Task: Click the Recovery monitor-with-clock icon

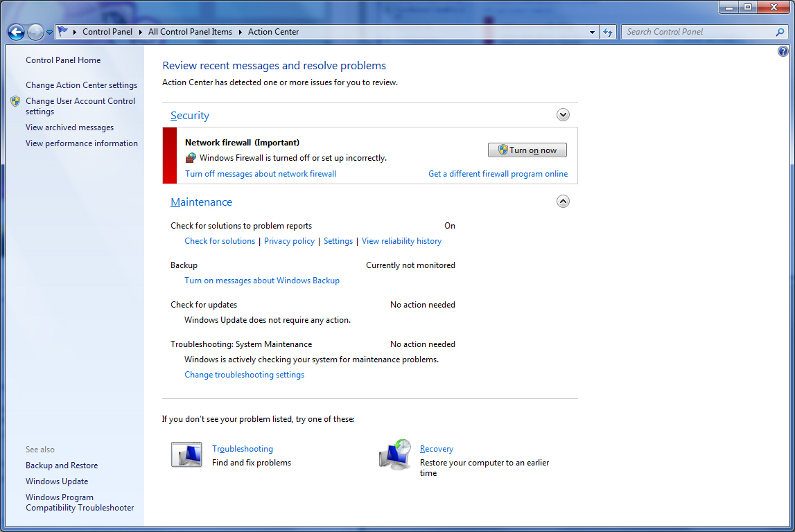Action: pyautogui.click(x=396, y=454)
